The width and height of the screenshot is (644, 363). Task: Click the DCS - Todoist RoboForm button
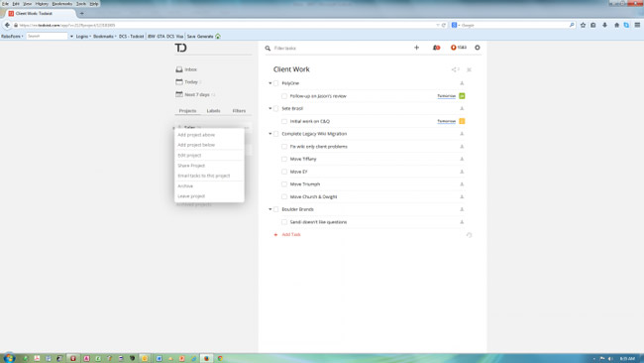click(131, 36)
